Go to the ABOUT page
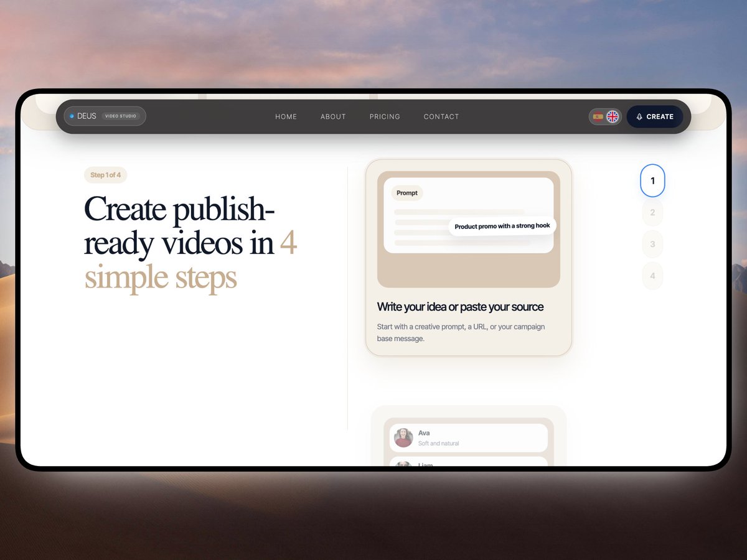The height and width of the screenshot is (560, 747). pos(333,117)
